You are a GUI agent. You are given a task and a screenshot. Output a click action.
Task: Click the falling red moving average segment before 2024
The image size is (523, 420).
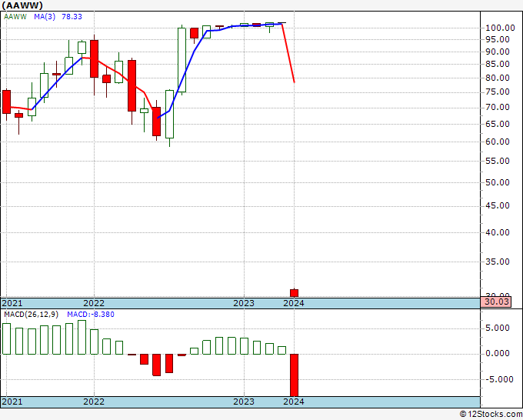(288, 53)
